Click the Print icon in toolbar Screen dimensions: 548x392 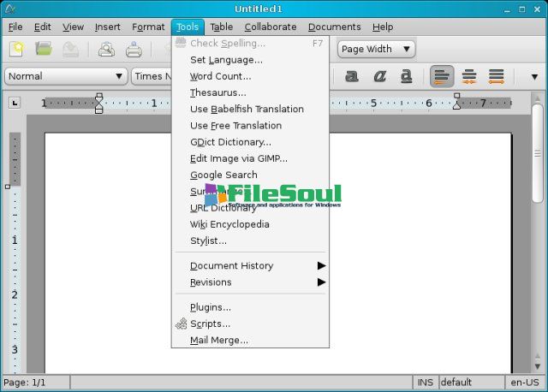click(x=134, y=50)
